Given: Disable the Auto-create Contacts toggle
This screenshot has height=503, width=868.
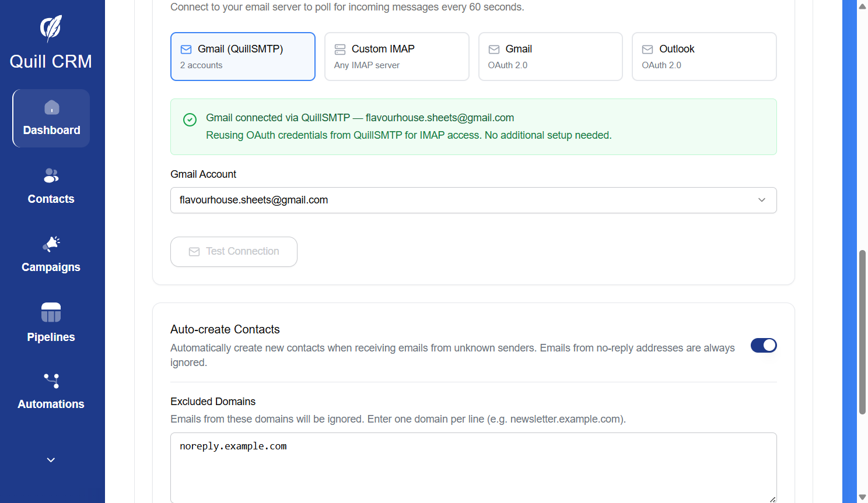Looking at the screenshot, I should click(x=764, y=345).
